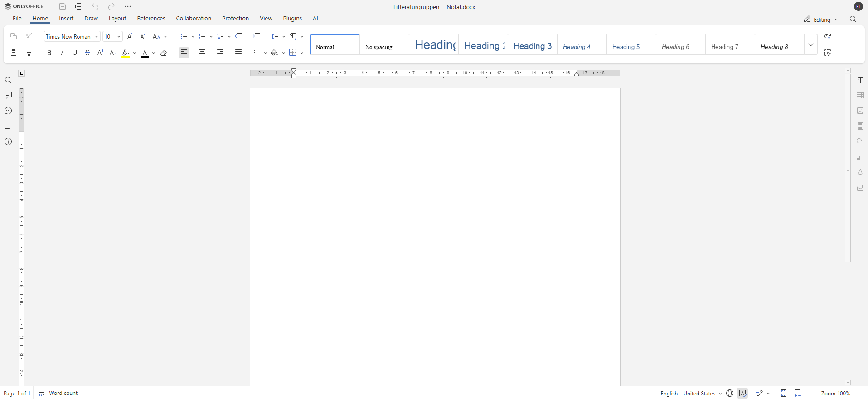
Task: Click the Copy style paintbrush icon
Action: (29, 53)
